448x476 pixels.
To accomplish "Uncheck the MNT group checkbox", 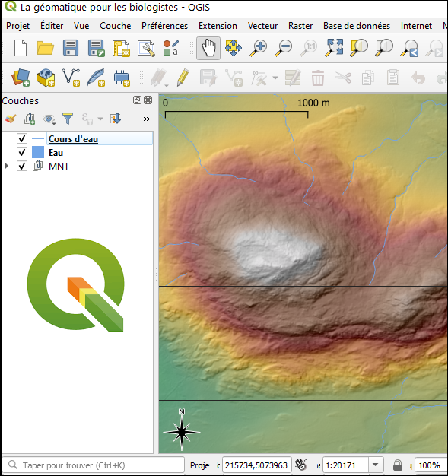I will pyautogui.click(x=22, y=166).
